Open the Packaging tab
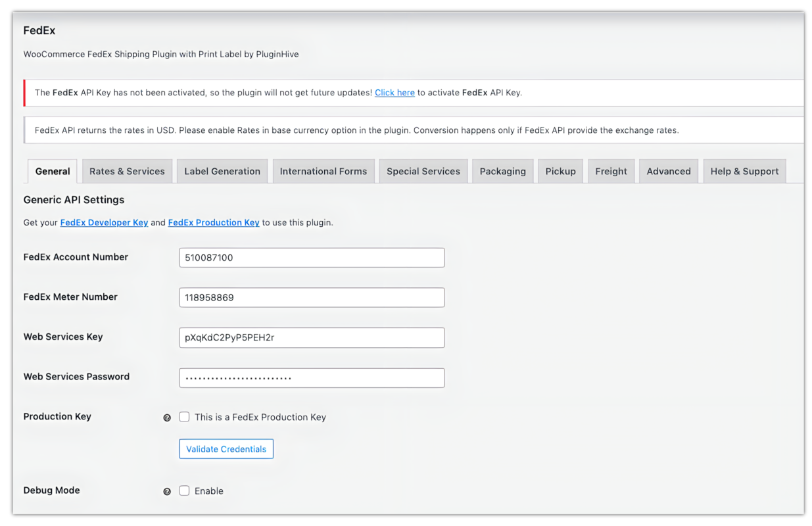This screenshot has width=812, height=526. pos(503,171)
